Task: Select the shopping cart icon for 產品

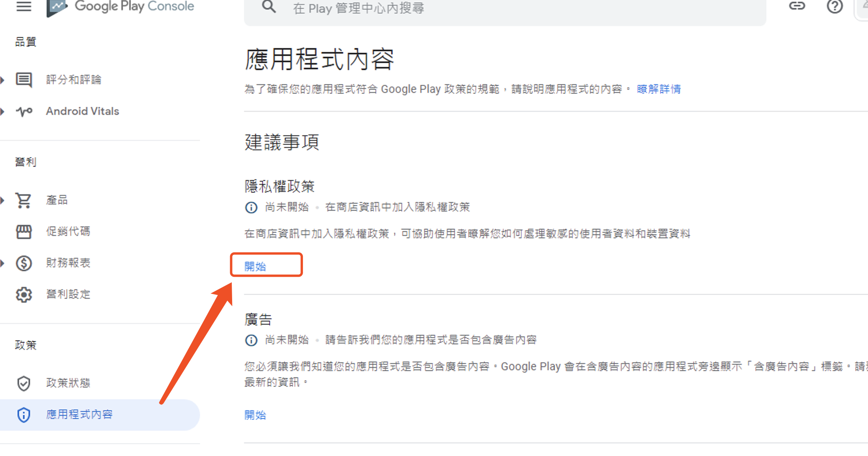Action: (24, 200)
